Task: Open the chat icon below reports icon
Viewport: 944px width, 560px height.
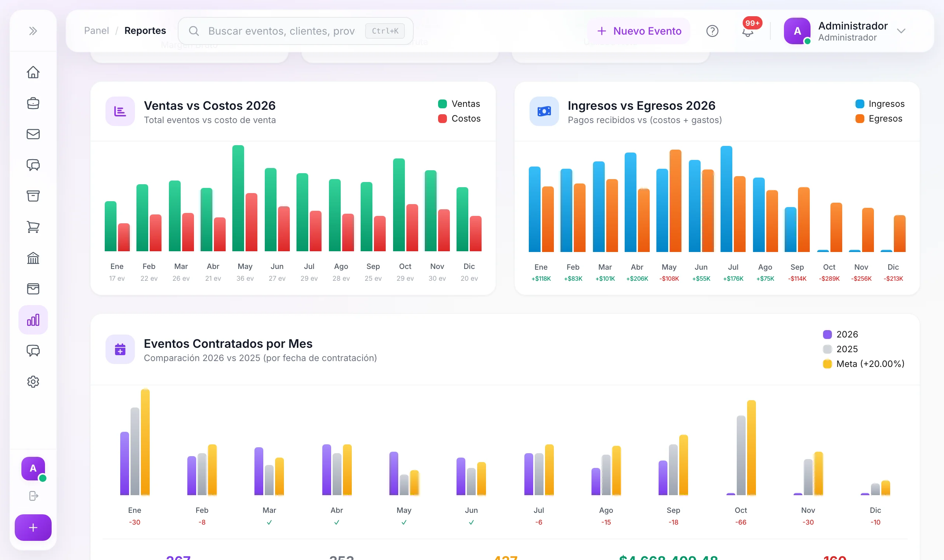Action: pos(33,351)
